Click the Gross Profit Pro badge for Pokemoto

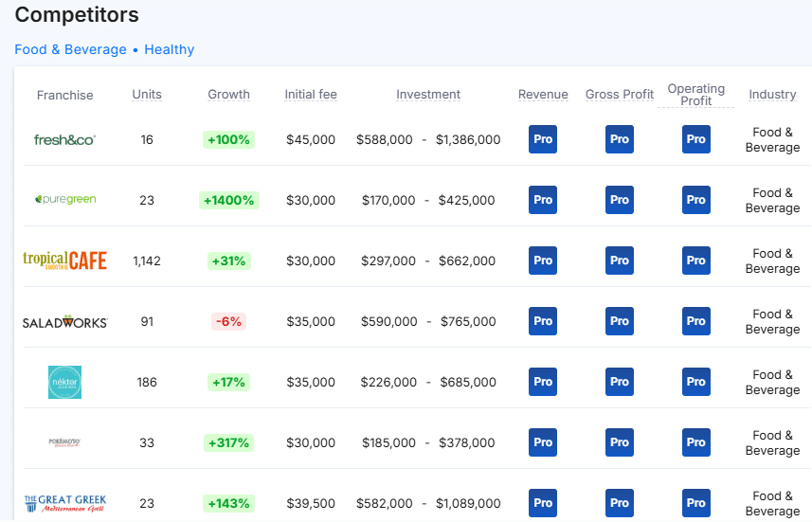point(620,442)
